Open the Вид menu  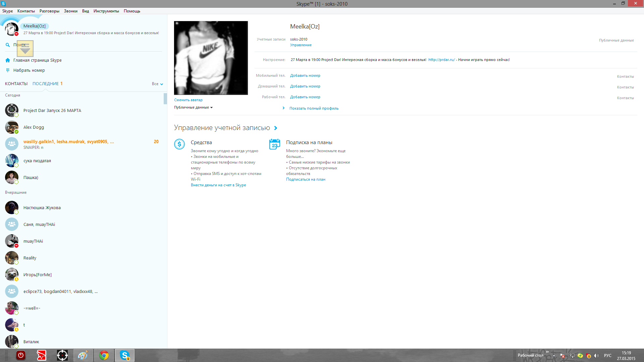(x=86, y=11)
